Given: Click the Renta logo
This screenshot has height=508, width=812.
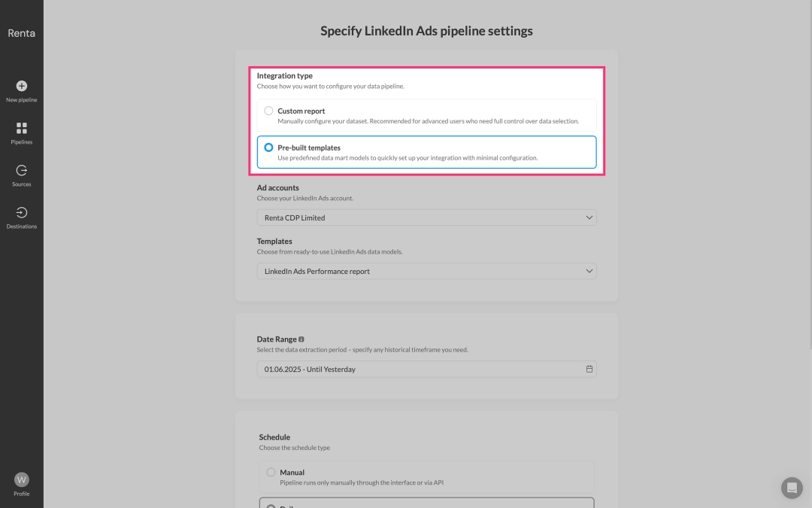Looking at the screenshot, I should coord(21,33).
